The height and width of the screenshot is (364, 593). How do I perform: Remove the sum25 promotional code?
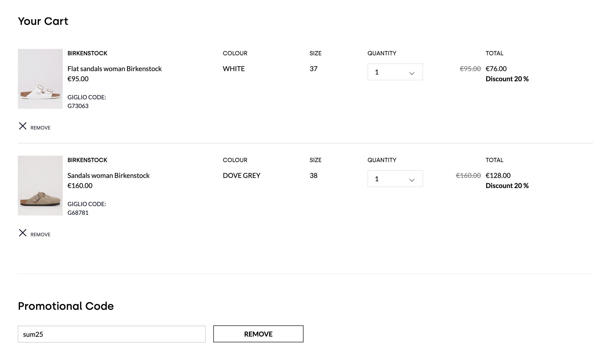tap(258, 334)
